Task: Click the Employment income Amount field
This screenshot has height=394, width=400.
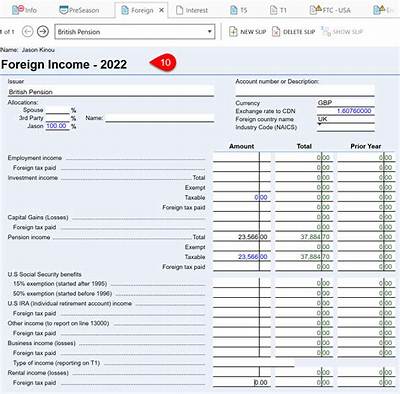Action: pyautogui.click(x=242, y=157)
